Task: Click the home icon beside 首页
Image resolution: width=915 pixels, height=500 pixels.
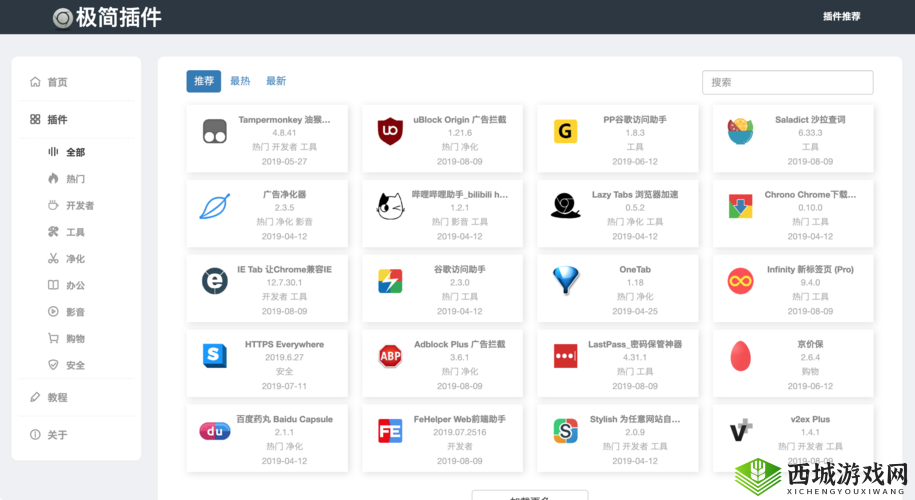Action: (35, 82)
